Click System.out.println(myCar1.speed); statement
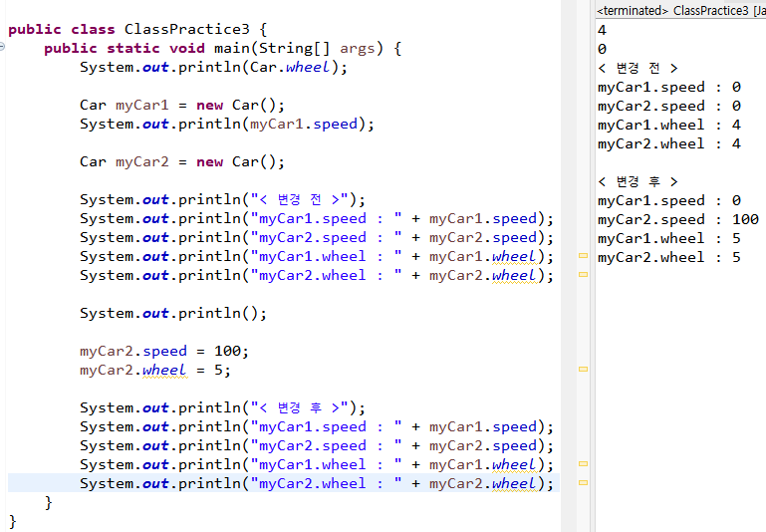Viewport: 766px width, 532px height. point(227,125)
